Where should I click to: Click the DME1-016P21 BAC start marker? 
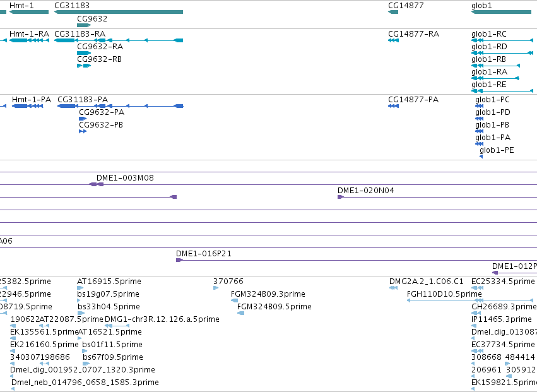[179, 260]
